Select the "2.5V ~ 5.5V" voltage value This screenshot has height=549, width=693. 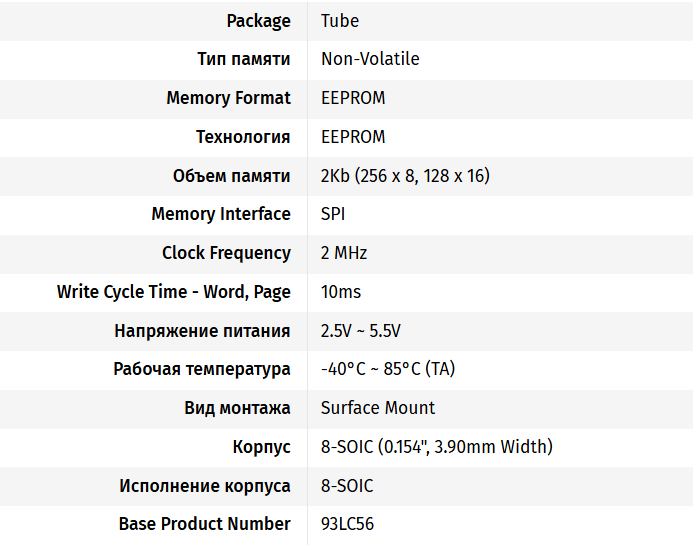pos(361,331)
